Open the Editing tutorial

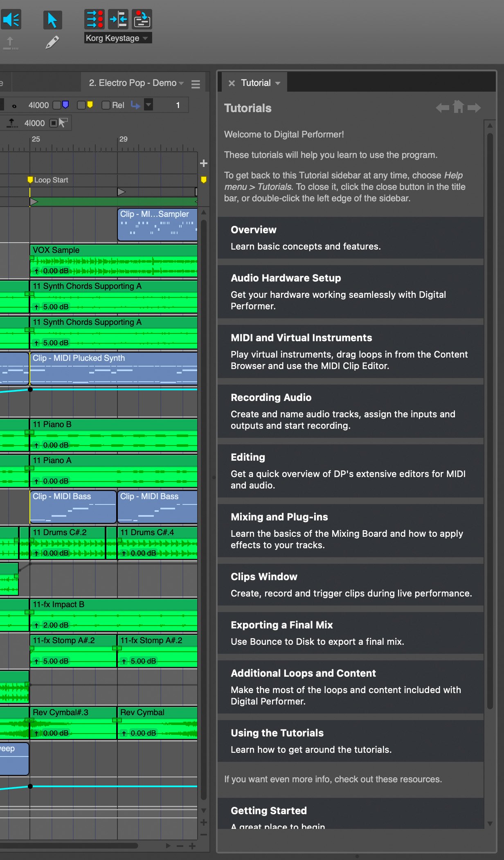[x=351, y=471]
